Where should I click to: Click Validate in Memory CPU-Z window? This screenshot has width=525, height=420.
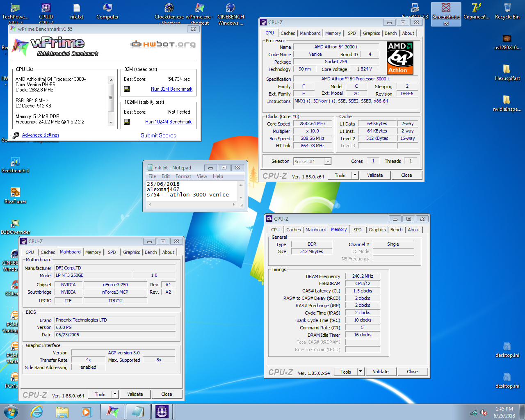(381, 372)
